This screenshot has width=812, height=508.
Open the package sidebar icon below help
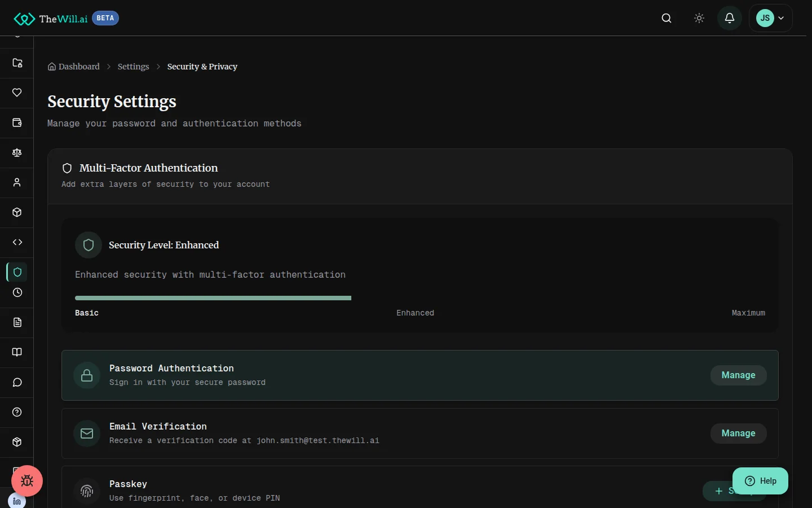pyautogui.click(x=17, y=442)
